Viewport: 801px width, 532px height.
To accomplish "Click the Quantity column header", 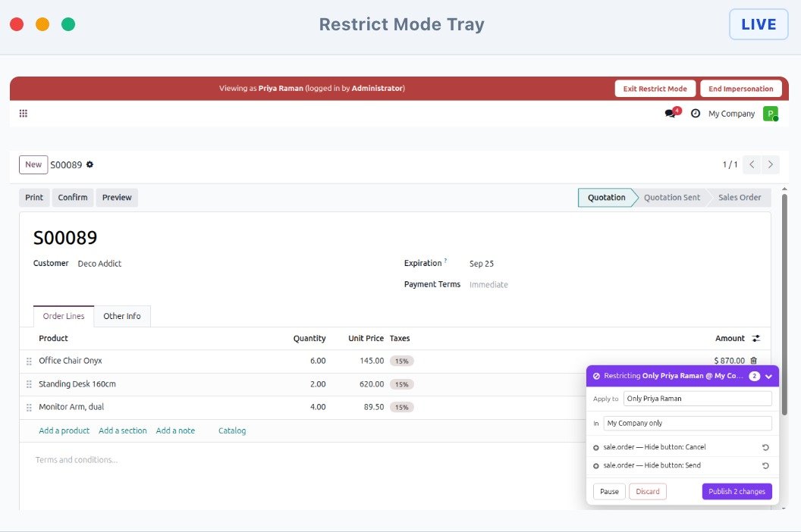I will [309, 338].
